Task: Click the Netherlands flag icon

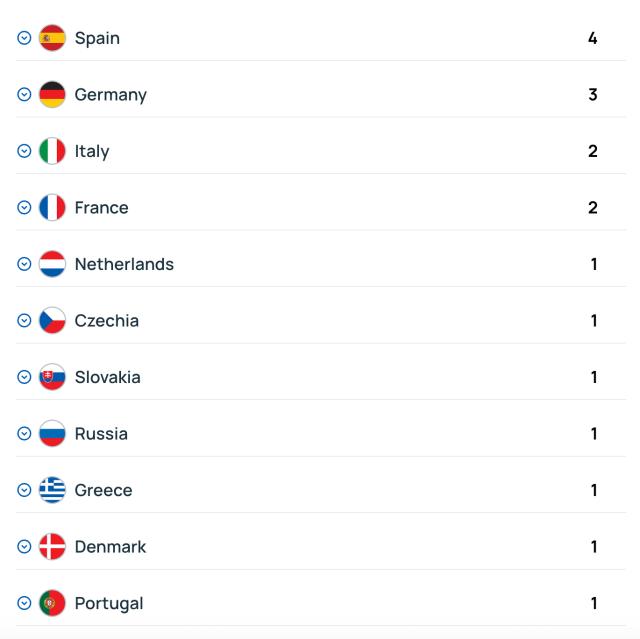Action: point(52,264)
